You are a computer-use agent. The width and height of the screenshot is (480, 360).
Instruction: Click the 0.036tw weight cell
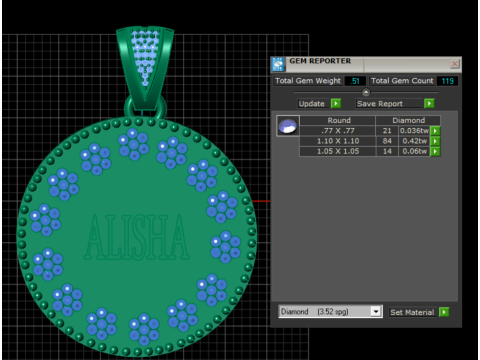pyautogui.click(x=414, y=131)
